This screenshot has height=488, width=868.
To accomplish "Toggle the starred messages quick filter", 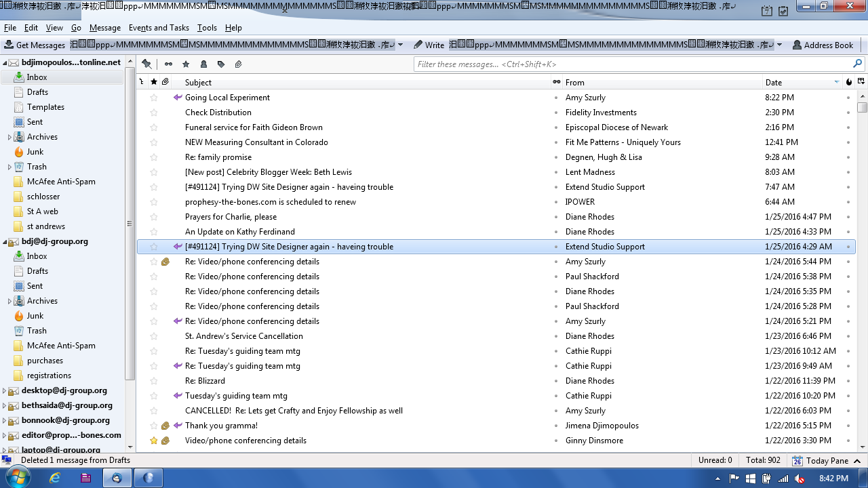I will tap(186, 64).
